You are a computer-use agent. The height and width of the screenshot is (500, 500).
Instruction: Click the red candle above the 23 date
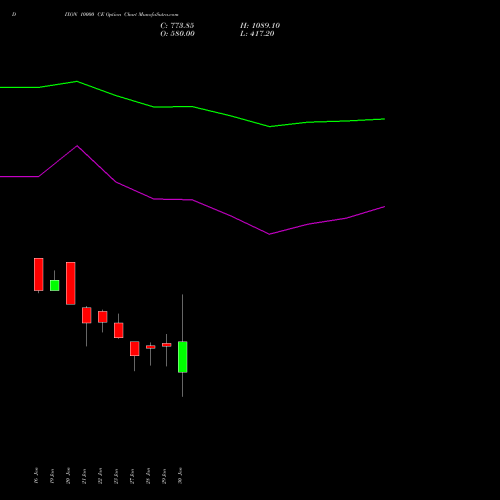[119, 330]
